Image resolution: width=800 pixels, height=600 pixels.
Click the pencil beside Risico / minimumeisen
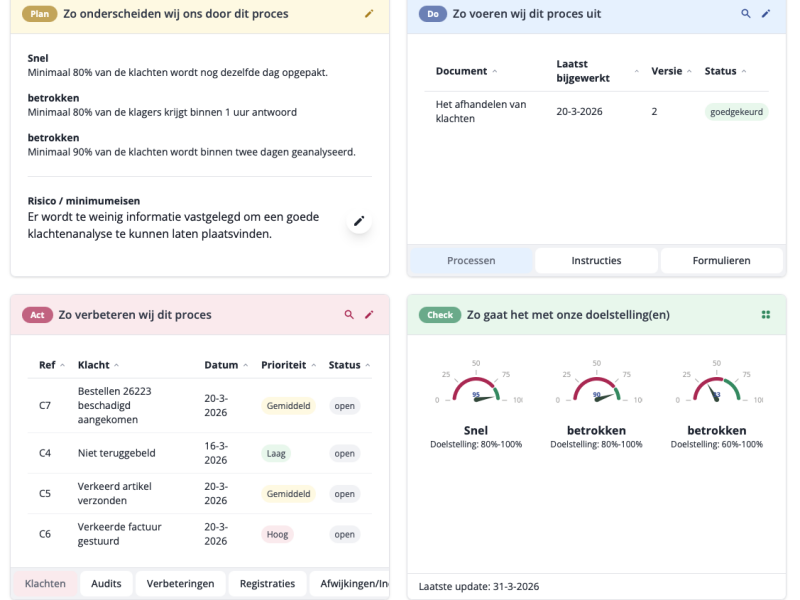(x=359, y=221)
